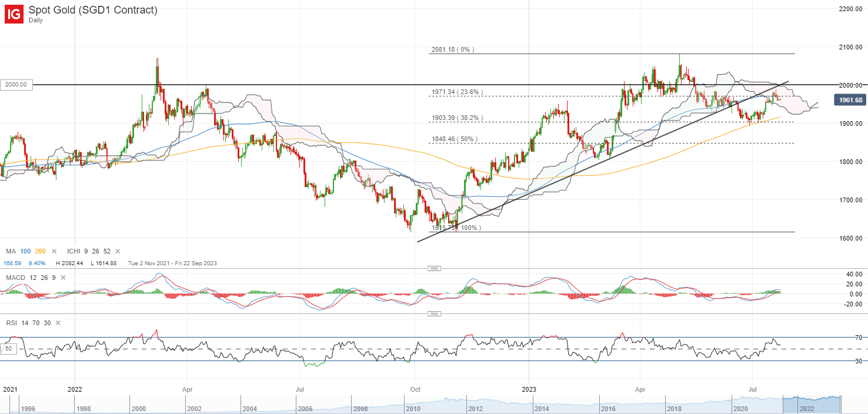Select the 2081.18 (0%) Fibonacci label

(x=452, y=50)
